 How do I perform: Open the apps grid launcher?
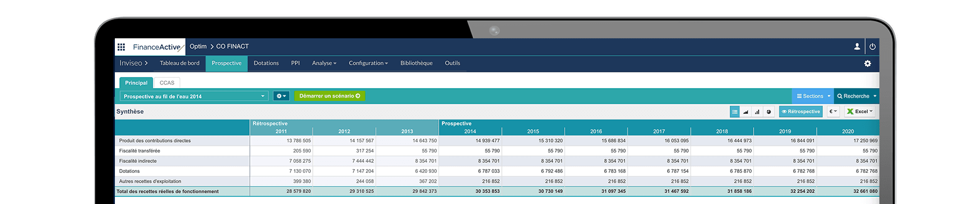[x=121, y=47]
